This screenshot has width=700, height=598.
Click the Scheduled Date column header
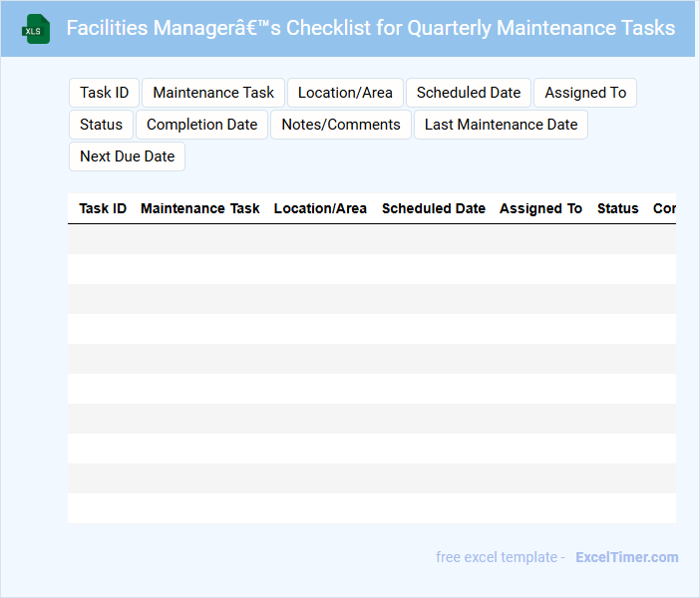434,208
